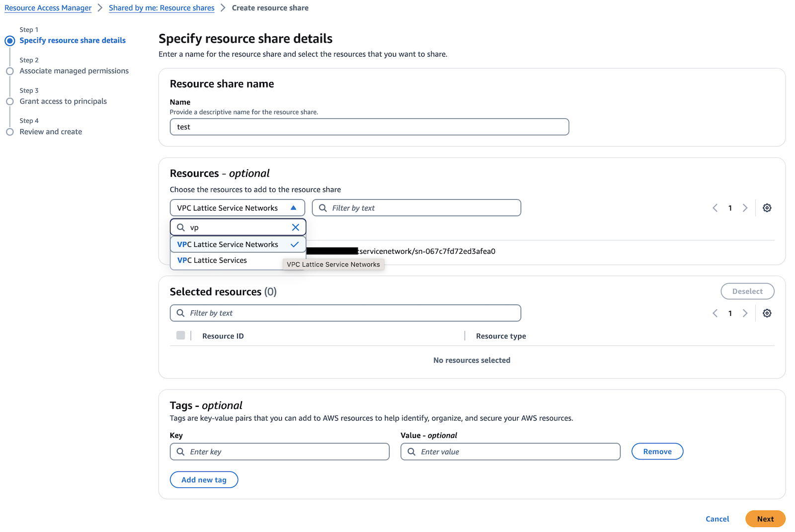Go to next page in Resources pagination
Image resolution: width=795 pixels, height=532 pixels.
[x=745, y=208]
